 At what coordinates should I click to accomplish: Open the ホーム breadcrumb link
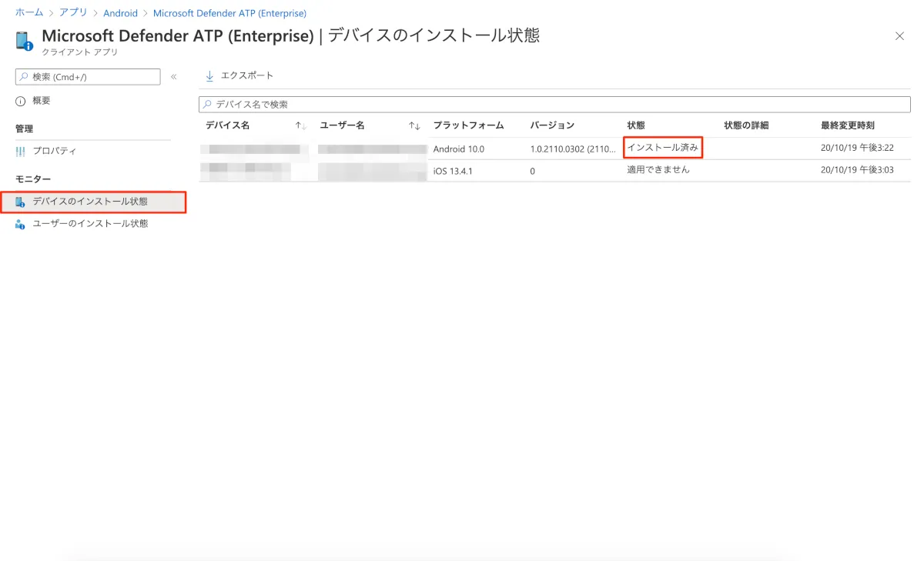point(29,13)
